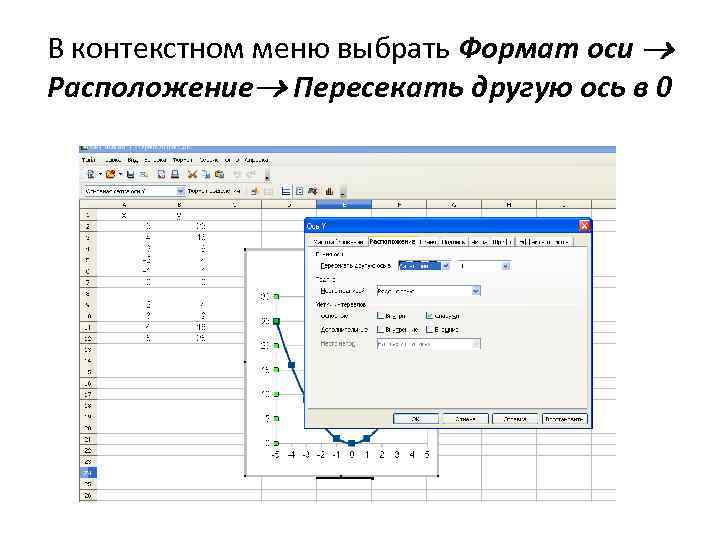The width and height of the screenshot is (720, 540).
Task: Open the Правка menu
Action: (x=113, y=160)
